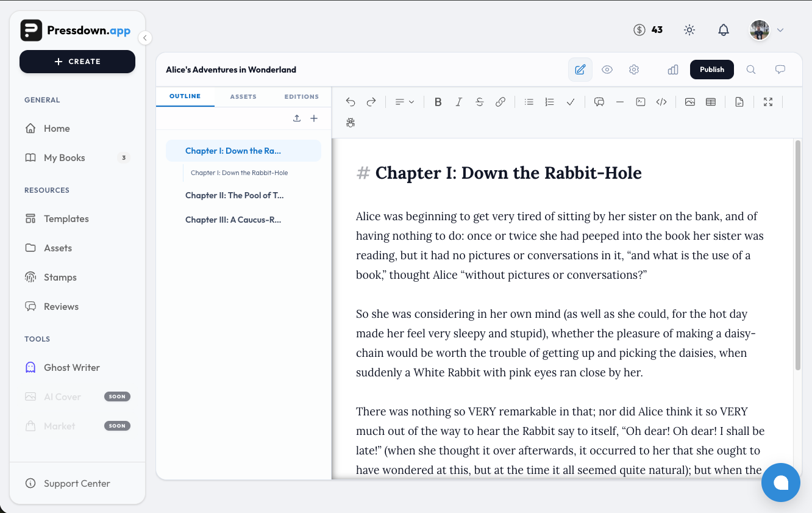Jump to Chapter I: Down the Rabbit-Hole subheading
Image resolution: width=812 pixels, height=513 pixels.
pyautogui.click(x=239, y=173)
